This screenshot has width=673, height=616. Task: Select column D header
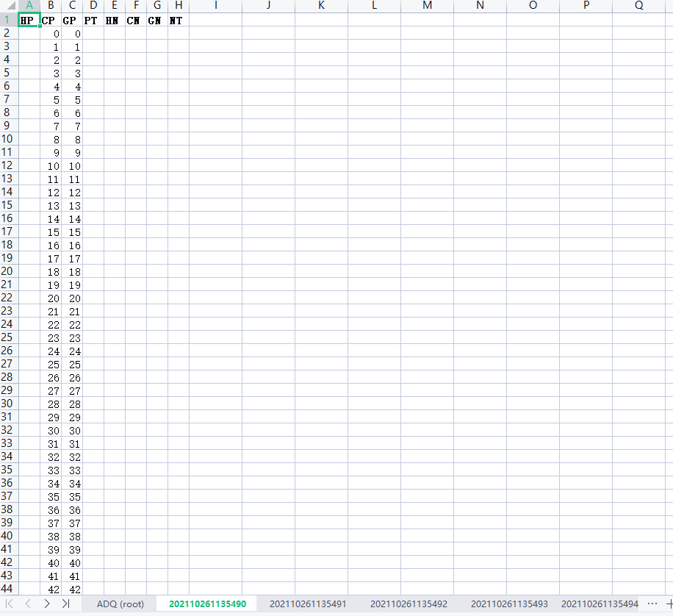93,6
